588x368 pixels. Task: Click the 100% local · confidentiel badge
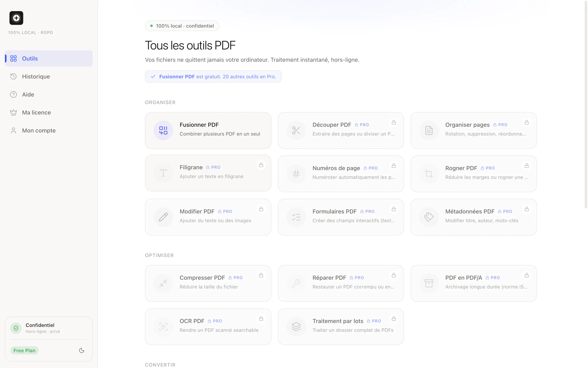[182, 26]
